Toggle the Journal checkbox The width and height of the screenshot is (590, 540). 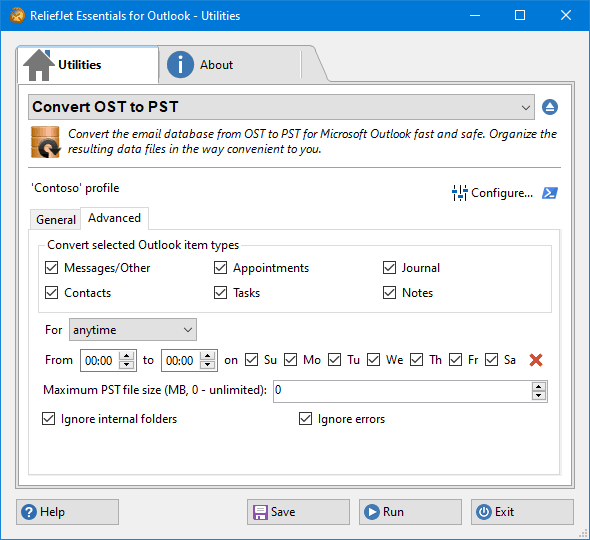[x=389, y=268]
